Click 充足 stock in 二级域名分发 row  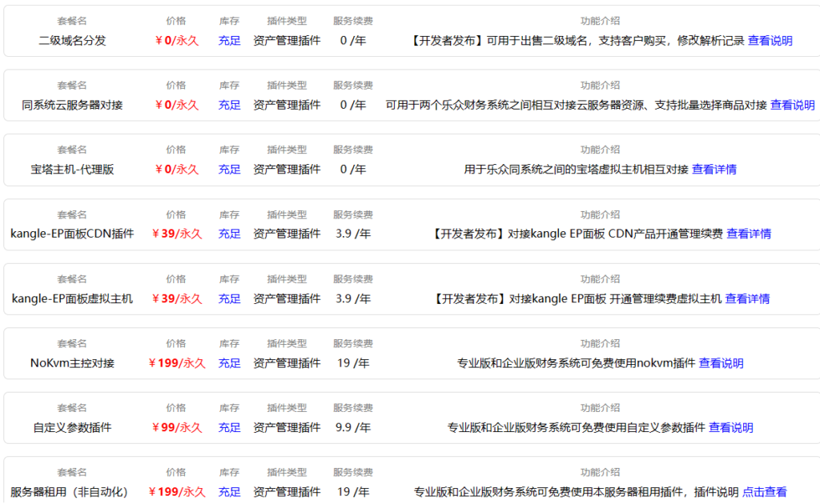coord(229,41)
